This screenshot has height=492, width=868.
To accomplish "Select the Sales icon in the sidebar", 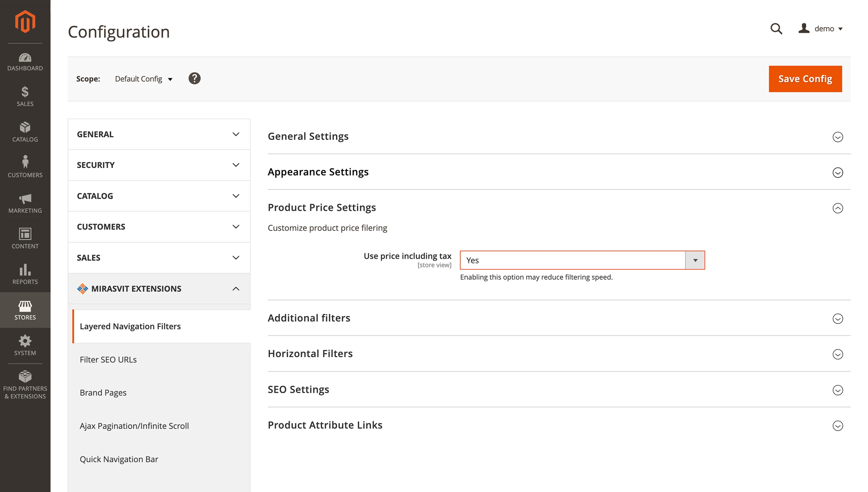I will pos(25,97).
